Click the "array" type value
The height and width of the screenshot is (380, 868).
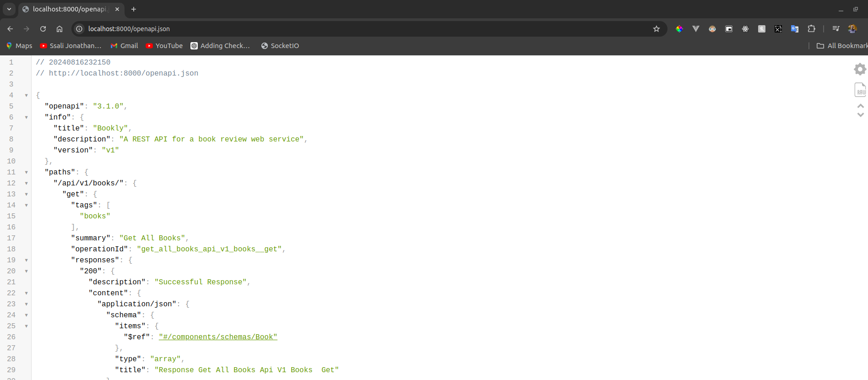165,359
